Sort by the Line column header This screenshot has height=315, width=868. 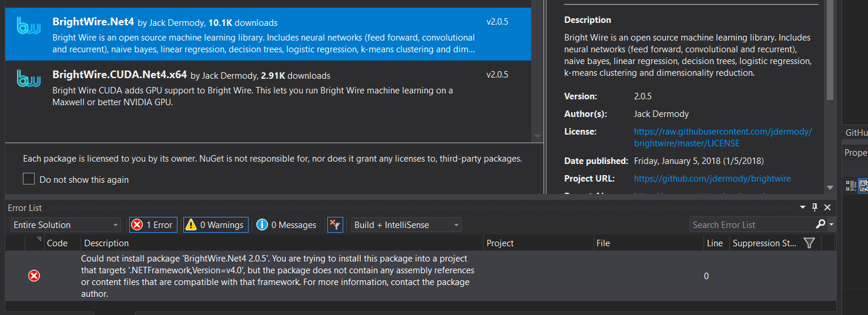click(715, 243)
